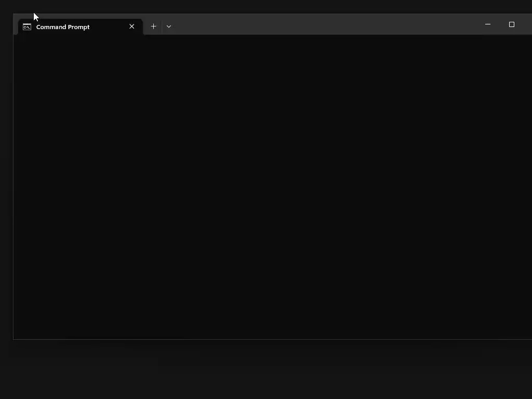Open a new tab with plus button
The width and height of the screenshot is (532, 399).
point(153,26)
